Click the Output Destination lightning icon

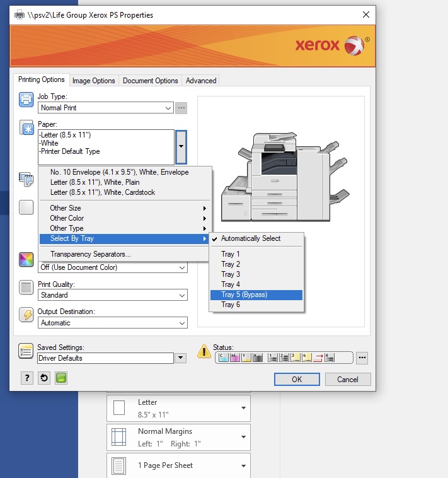pyautogui.click(x=26, y=315)
